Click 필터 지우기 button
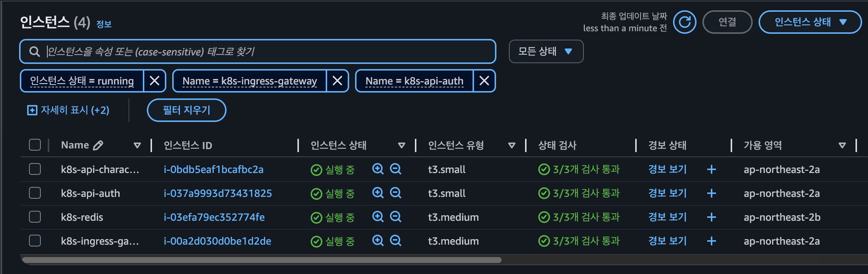This screenshot has width=868, height=274. tap(187, 110)
